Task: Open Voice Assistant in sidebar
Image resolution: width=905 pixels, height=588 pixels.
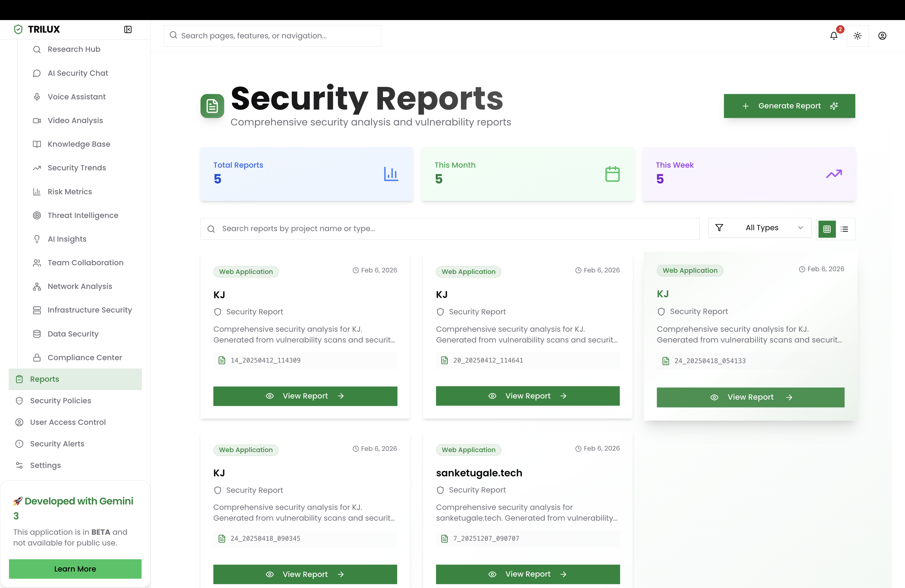Action: (76, 97)
